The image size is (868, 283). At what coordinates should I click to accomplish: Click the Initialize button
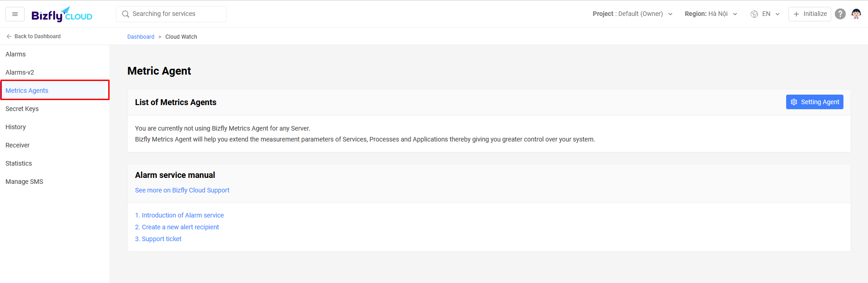point(809,14)
